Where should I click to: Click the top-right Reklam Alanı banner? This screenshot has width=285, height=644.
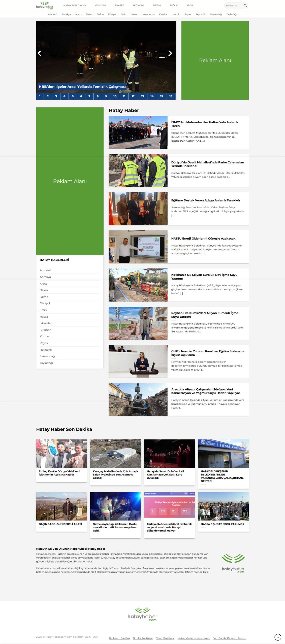(x=215, y=60)
